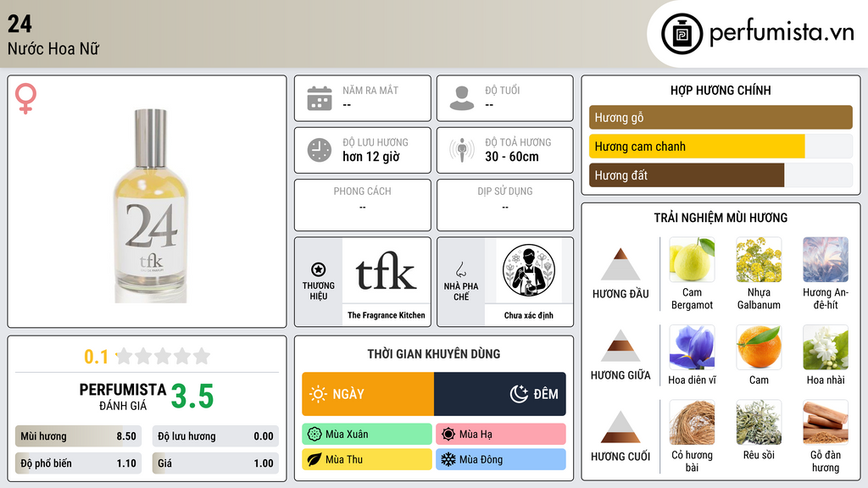The image size is (868, 488).
Task: Click the sillage icon beside Độ toả hương
Action: [462, 150]
